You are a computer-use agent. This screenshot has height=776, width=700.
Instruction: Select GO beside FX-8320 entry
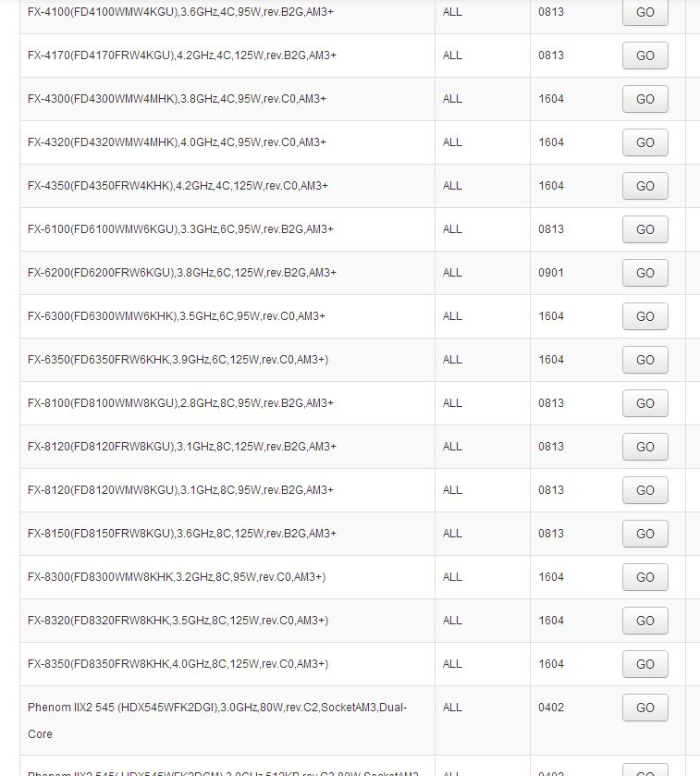pyautogui.click(x=645, y=621)
